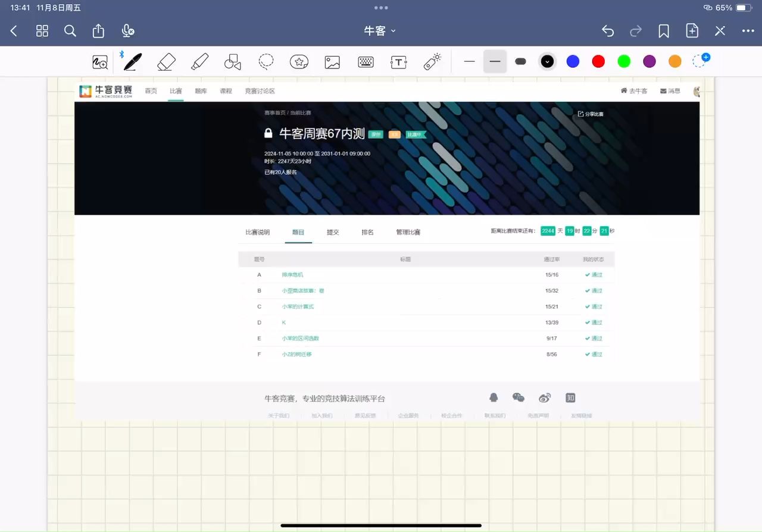Image resolution: width=762 pixels, height=532 pixels.
Task: Choose the medium stroke width
Action: pyautogui.click(x=495, y=61)
